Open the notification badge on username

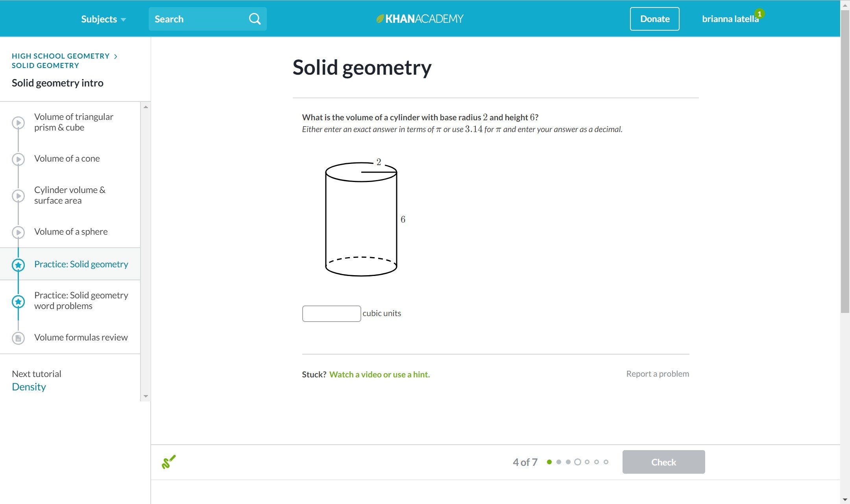(759, 14)
